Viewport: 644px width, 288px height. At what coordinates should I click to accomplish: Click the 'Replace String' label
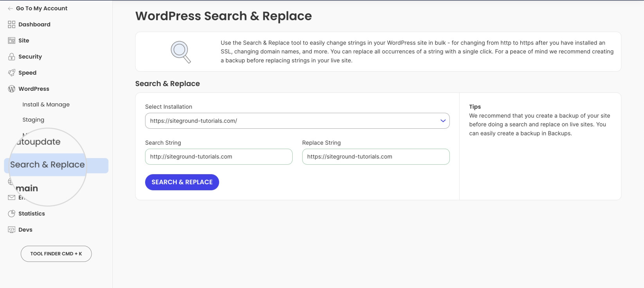pyautogui.click(x=321, y=143)
